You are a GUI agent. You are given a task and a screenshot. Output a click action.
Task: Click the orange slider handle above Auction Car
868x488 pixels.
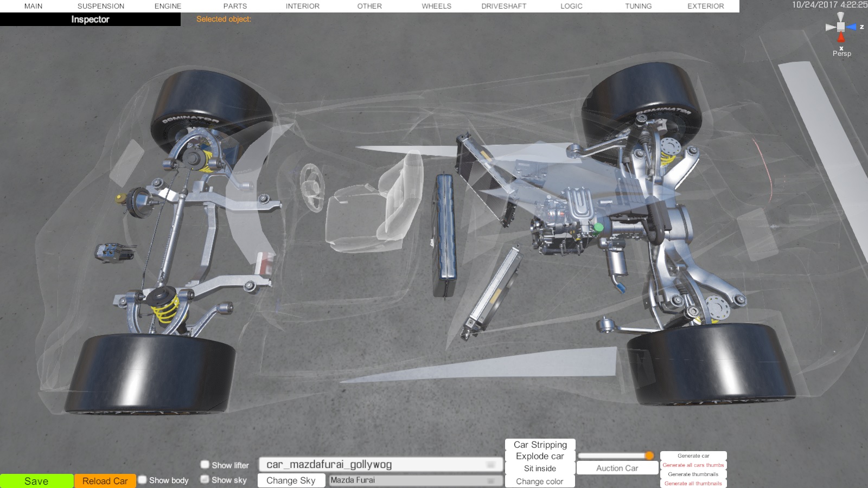(649, 455)
